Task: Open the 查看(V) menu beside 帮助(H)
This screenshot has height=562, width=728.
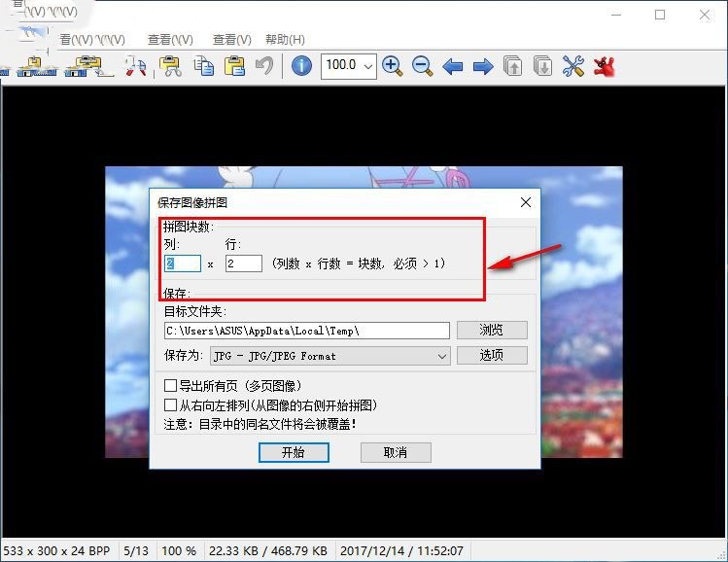Action: (231, 40)
